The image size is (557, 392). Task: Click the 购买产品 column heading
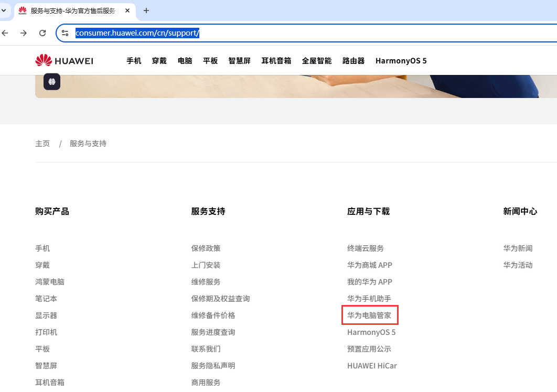[x=52, y=211]
